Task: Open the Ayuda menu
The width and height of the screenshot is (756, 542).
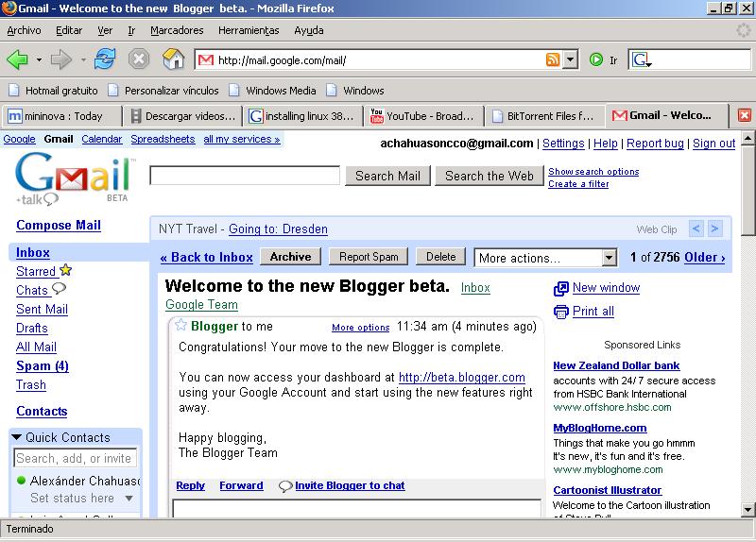Action: click(x=309, y=30)
